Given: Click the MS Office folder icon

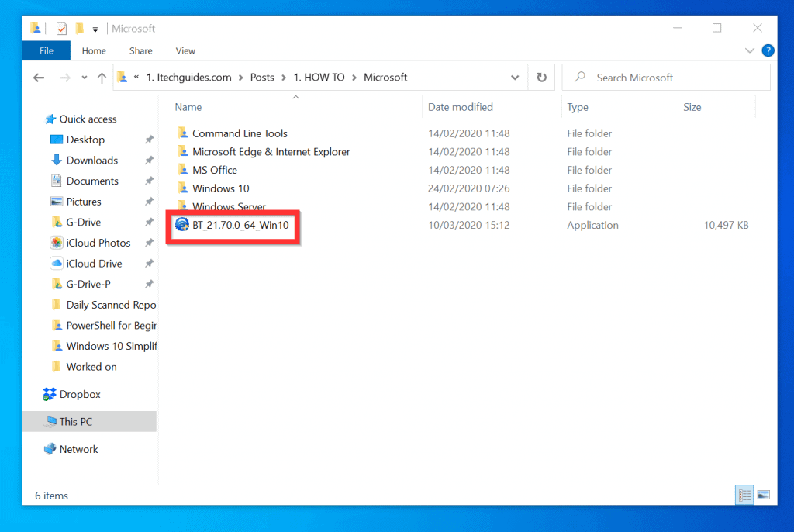Looking at the screenshot, I should click(183, 169).
